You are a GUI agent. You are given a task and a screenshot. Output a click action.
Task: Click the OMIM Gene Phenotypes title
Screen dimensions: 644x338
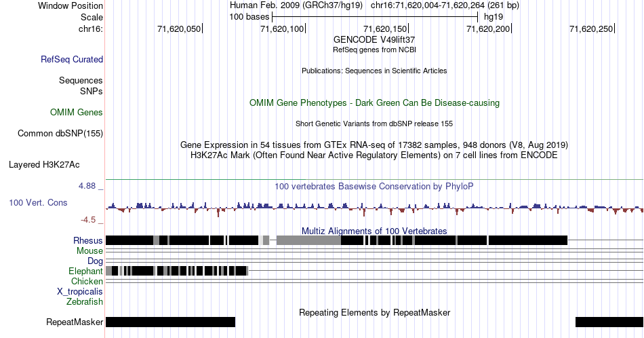[374, 102]
